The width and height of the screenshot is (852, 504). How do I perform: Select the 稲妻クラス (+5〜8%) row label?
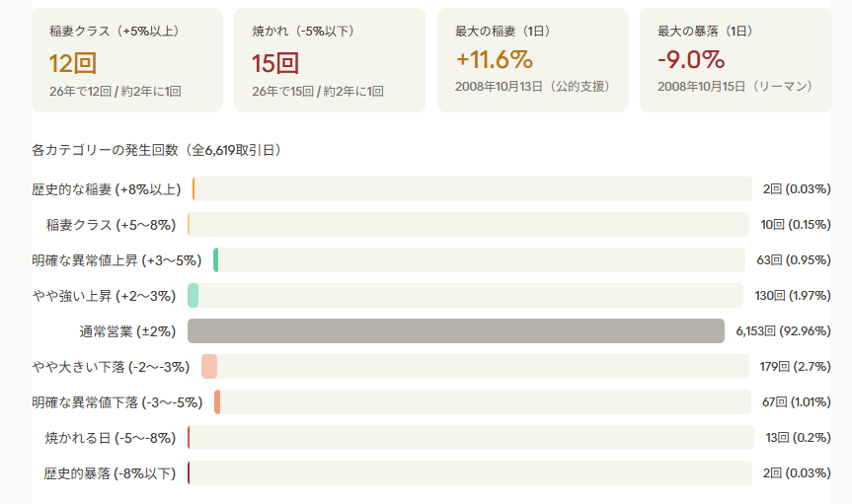point(111,225)
